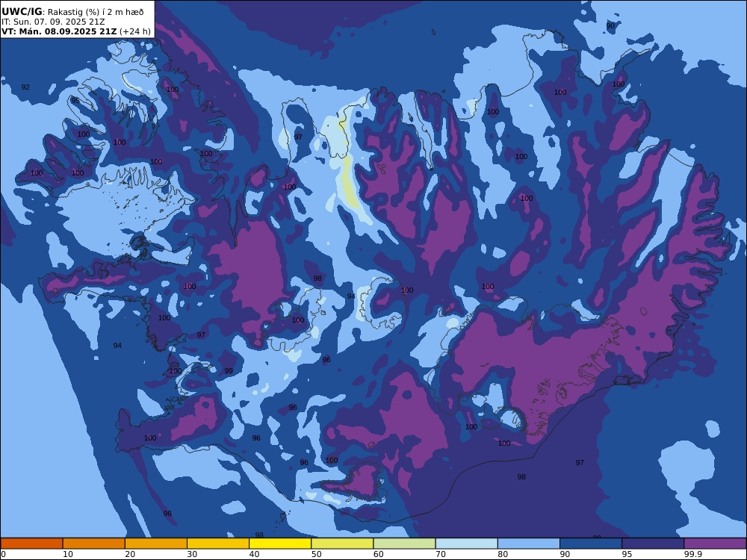Click the legend scale label '0'
747x560 pixels.
3,554
